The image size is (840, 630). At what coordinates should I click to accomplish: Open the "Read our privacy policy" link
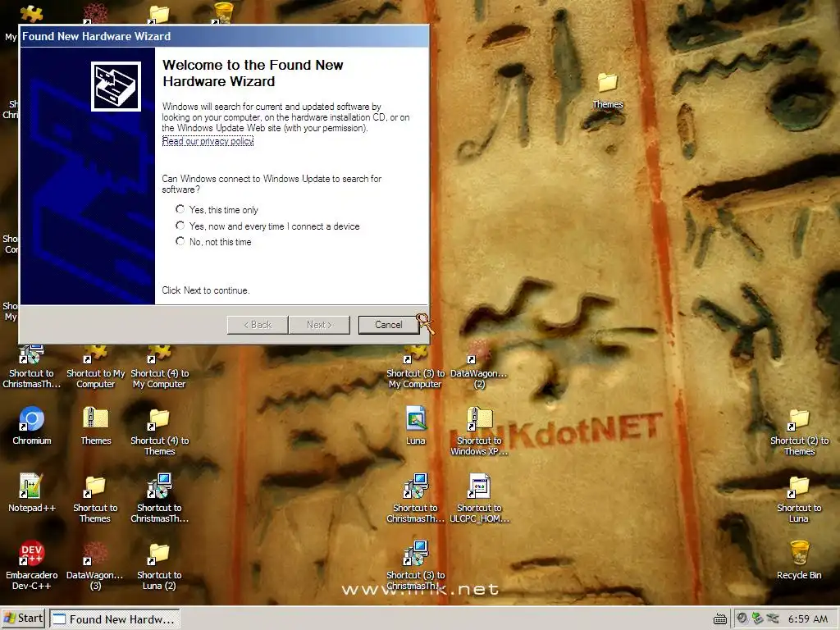point(208,141)
